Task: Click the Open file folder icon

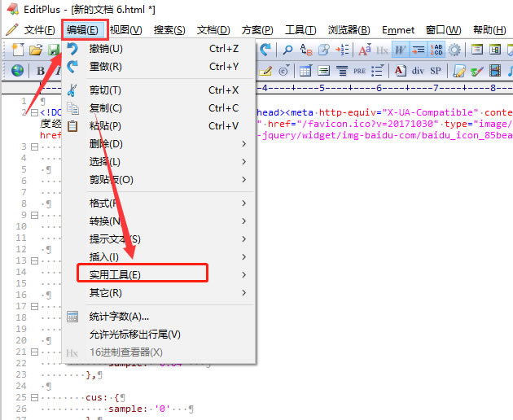Action: click(36, 50)
